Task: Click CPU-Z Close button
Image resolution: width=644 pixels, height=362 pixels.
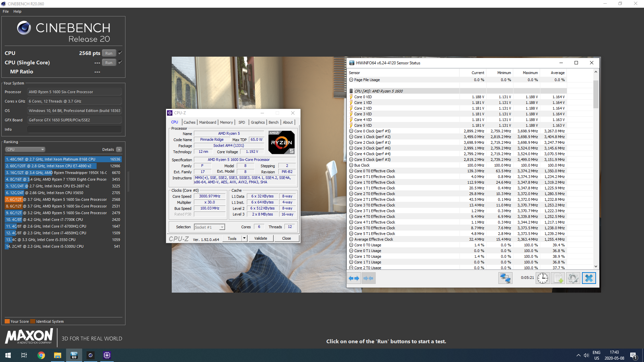Action: 286,238
